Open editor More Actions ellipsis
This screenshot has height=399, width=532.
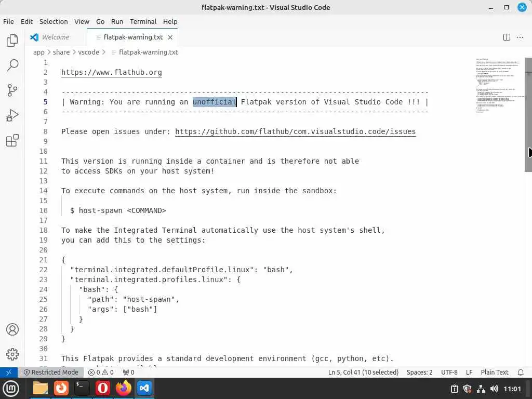(x=520, y=37)
